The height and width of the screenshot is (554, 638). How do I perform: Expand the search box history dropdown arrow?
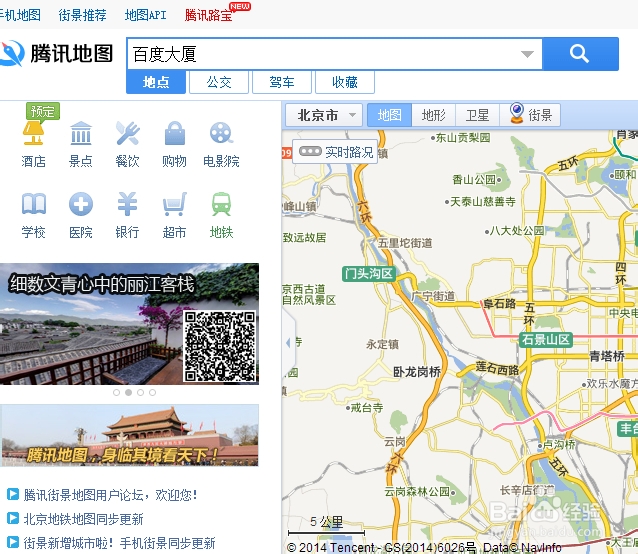point(527,54)
